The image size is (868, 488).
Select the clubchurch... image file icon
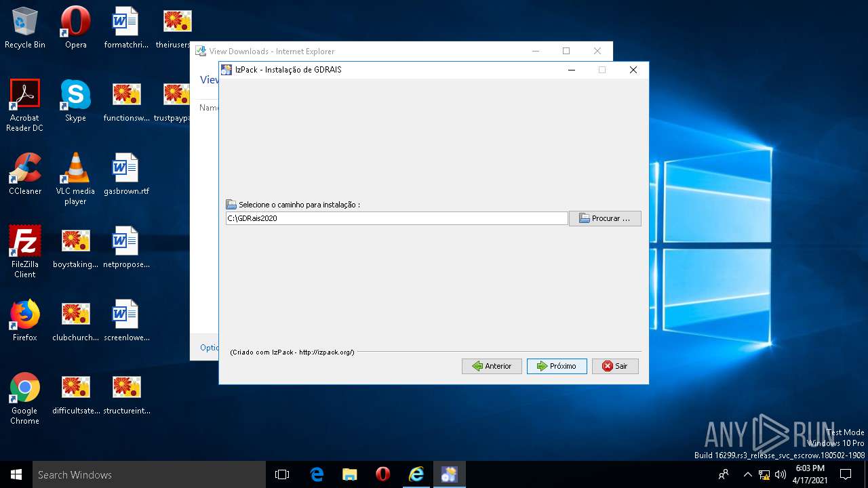75,321
